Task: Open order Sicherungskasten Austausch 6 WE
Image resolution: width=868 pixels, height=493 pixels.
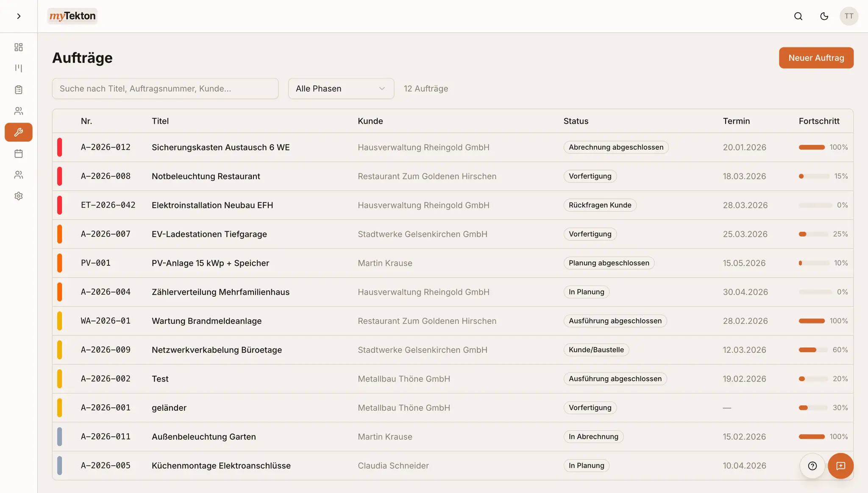Action: point(221,148)
